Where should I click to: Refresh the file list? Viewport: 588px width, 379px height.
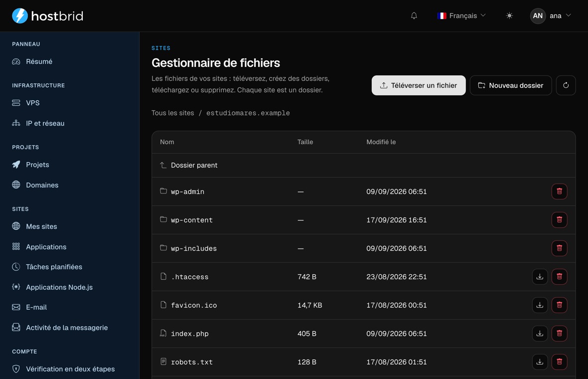pyautogui.click(x=566, y=85)
